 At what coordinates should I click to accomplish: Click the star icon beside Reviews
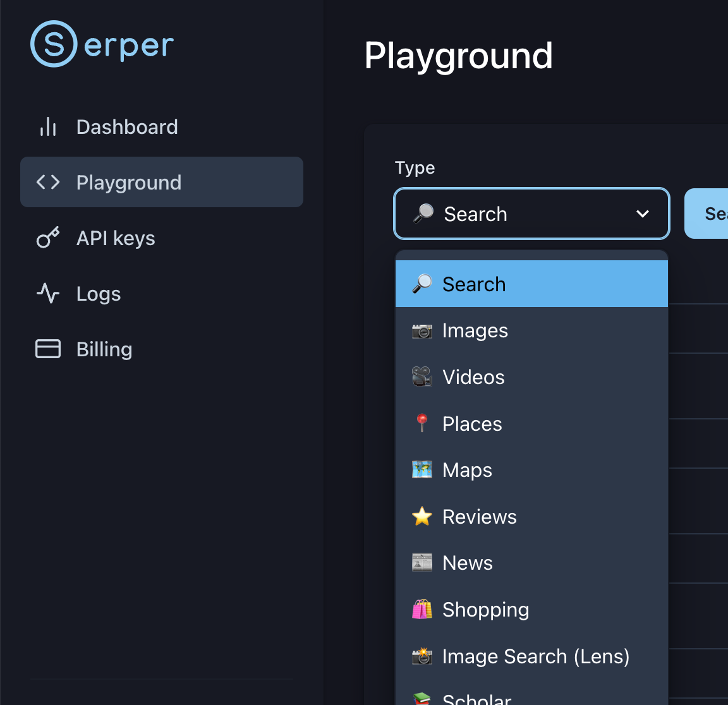pyautogui.click(x=422, y=516)
